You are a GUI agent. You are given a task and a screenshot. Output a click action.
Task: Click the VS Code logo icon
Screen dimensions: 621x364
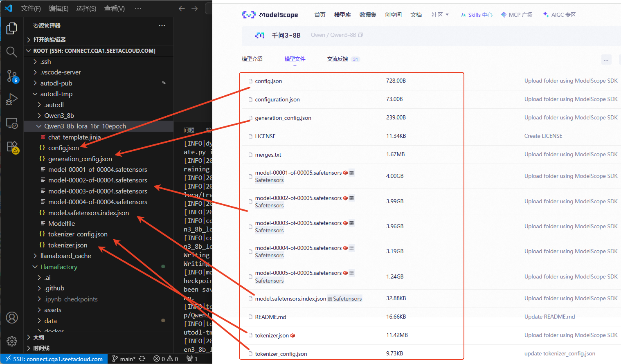tap(9, 8)
